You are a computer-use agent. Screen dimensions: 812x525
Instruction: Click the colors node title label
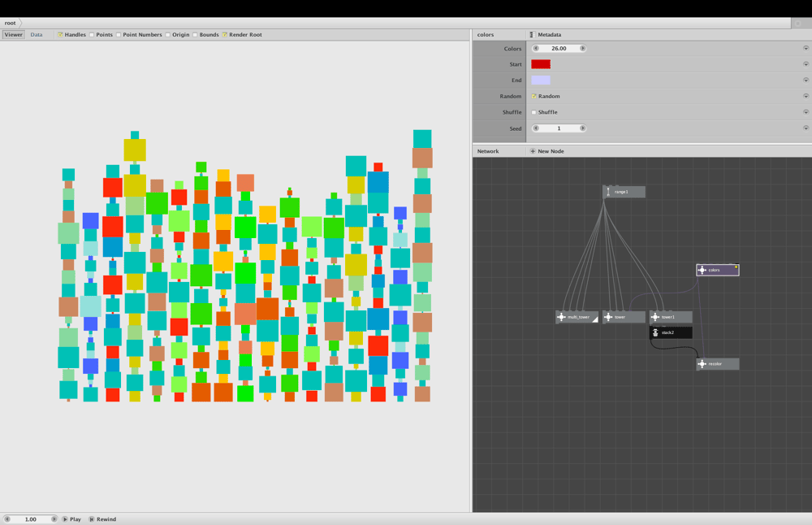(x=486, y=35)
